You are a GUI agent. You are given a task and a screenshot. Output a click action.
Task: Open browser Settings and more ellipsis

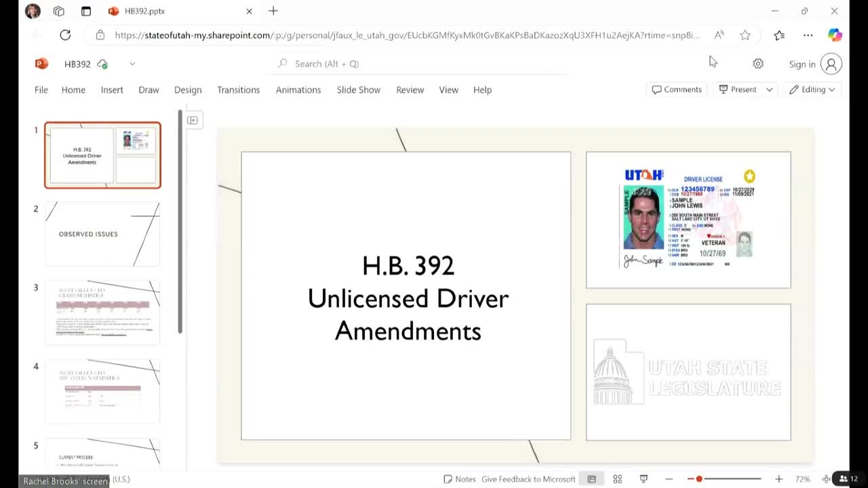tap(808, 35)
